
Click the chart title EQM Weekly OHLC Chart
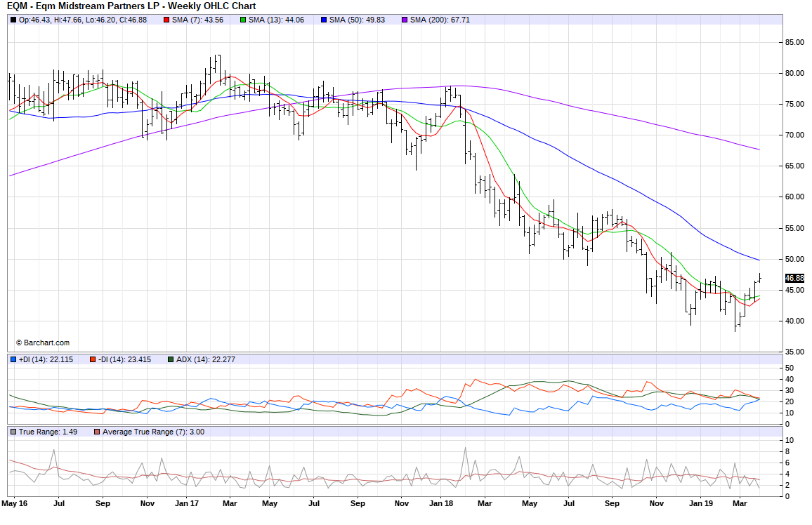pos(131,6)
